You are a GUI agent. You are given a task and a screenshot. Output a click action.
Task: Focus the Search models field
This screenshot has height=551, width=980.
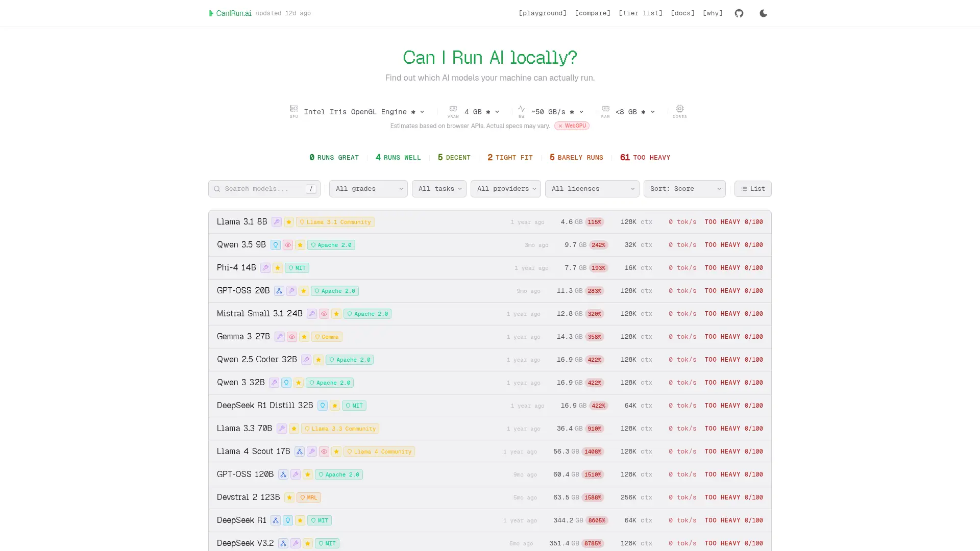coord(264,189)
